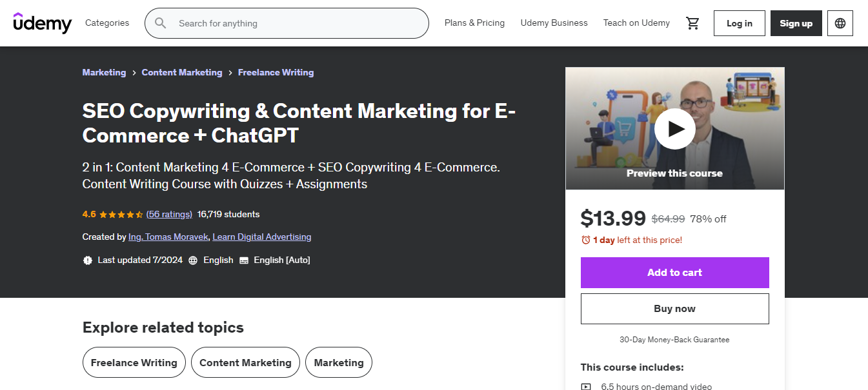Open Plans & Pricing

[x=475, y=23]
